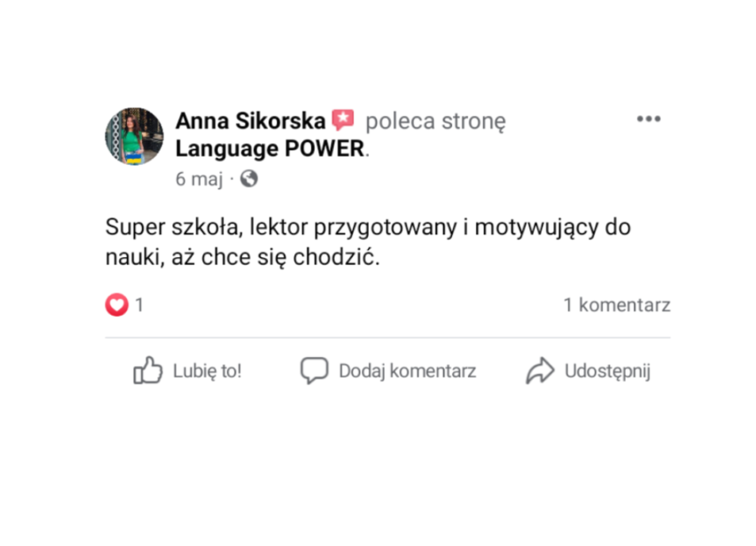The width and height of the screenshot is (756, 546).
Task: Click the red recommendation star badge
Action: (343, 121)
